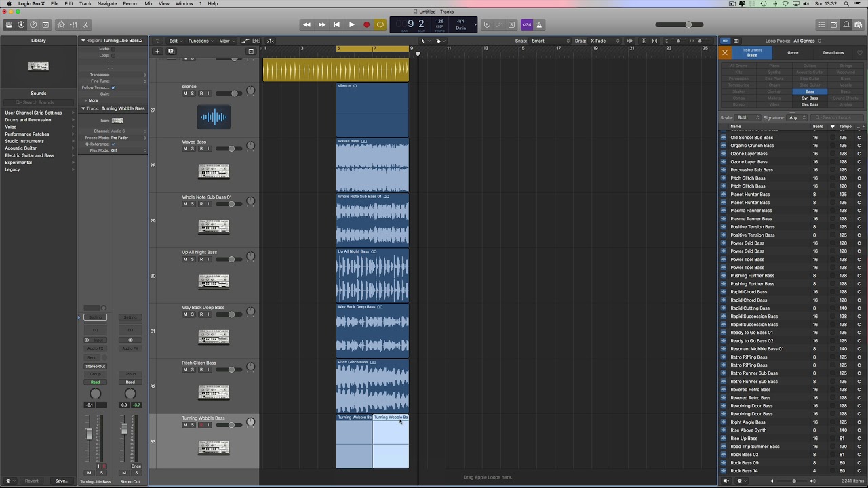
Task: Open the Functions menu in the Tracks area
Action: click(x=200, y=41)
